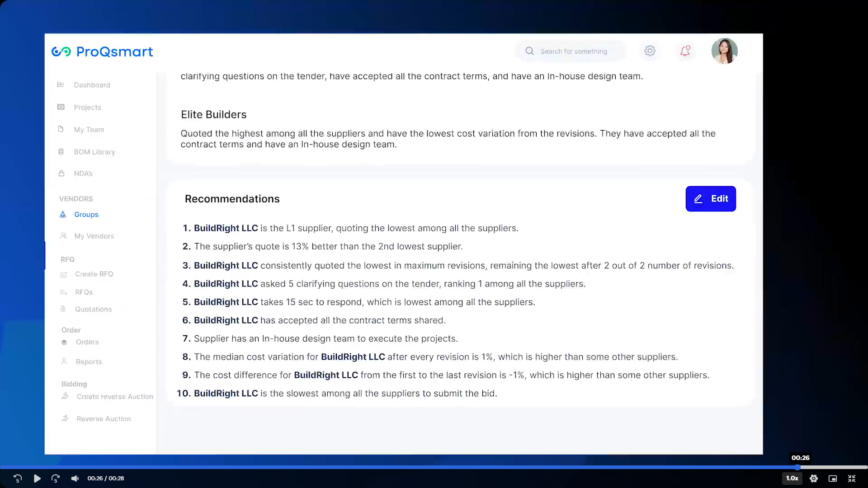Click the Dashboard chart icon

pos(61,84)
